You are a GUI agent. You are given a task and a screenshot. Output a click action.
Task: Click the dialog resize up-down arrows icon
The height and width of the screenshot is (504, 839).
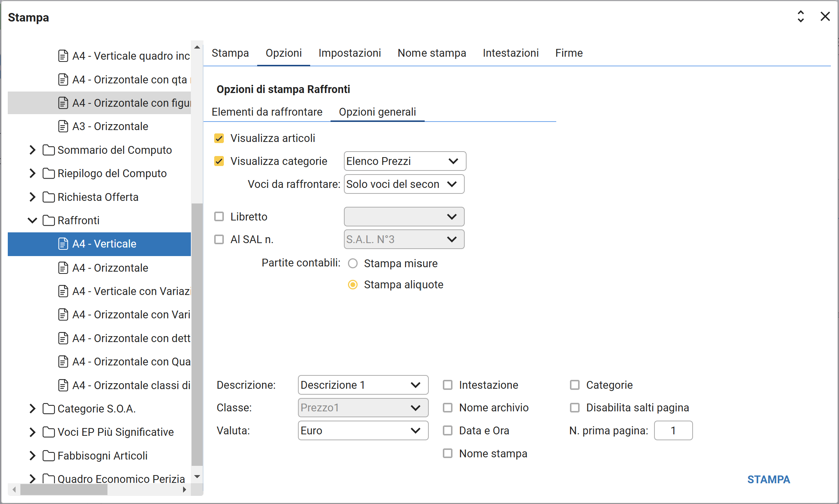tap(800, 17)
